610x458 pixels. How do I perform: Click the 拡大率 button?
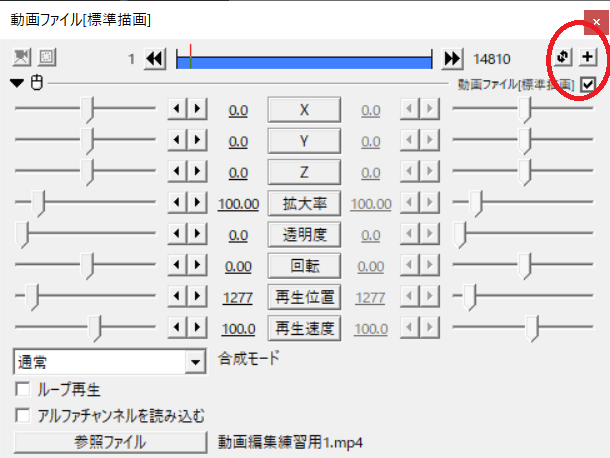304,203
